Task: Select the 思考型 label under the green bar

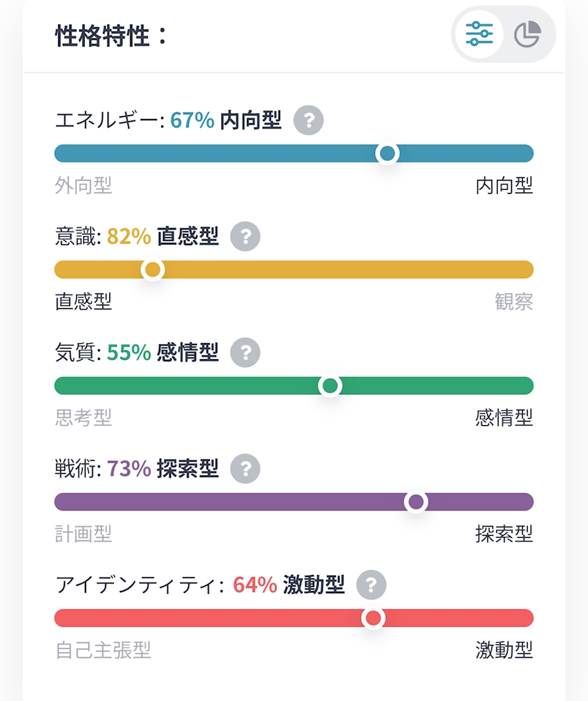Action: [x=83, y=418]
